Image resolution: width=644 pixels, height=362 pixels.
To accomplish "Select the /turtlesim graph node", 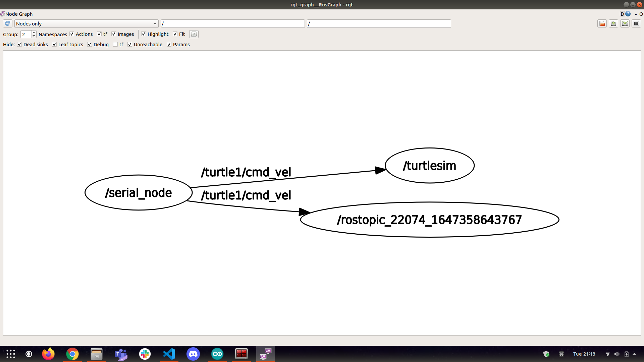I will click(x=430, y=166).
